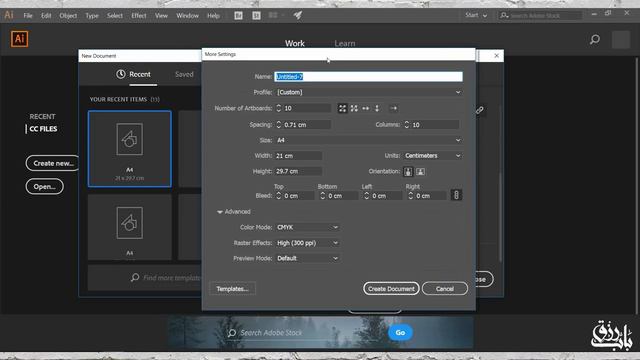
Task: Adjust the Columns stepper arrows
Action: coord(407,124)
